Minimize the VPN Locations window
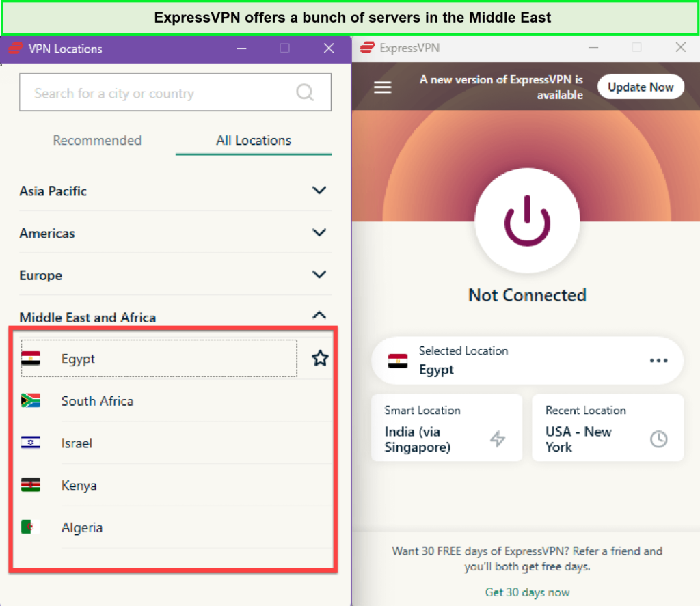700x606 pixels. pyautogui.click(x=241, y=49)
